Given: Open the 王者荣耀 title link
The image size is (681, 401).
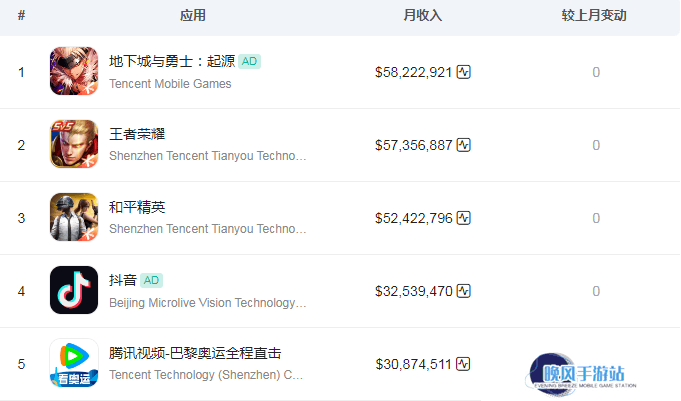Looking at the screenshot, I should coord(137,134).
